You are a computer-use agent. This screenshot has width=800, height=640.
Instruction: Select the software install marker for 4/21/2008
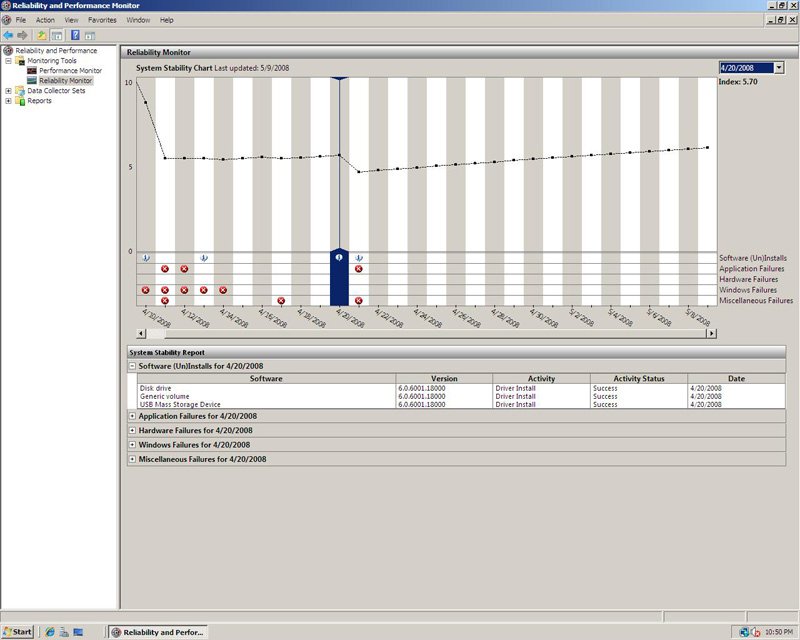point(359,258)
